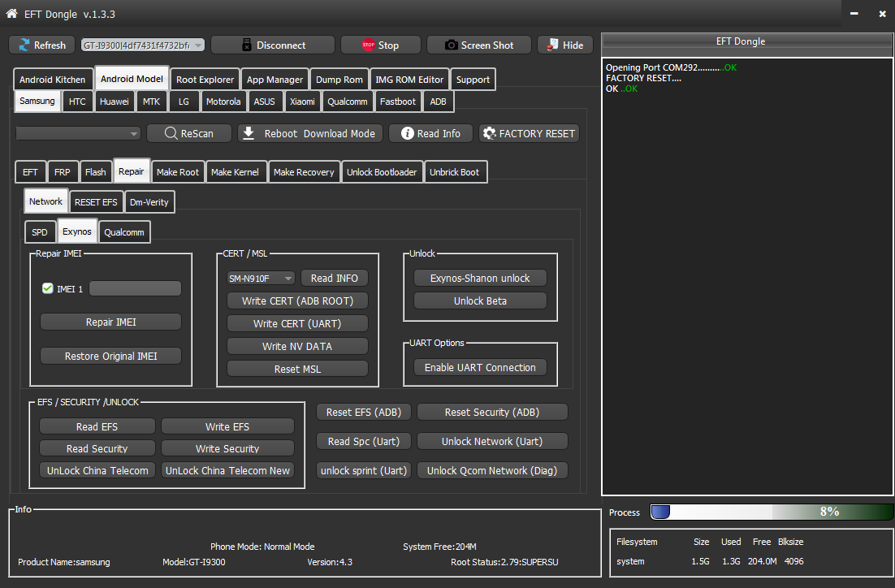895x588 pixels.
Task: Open the Unlock Bootloader tab
Action: coord(382,172)
